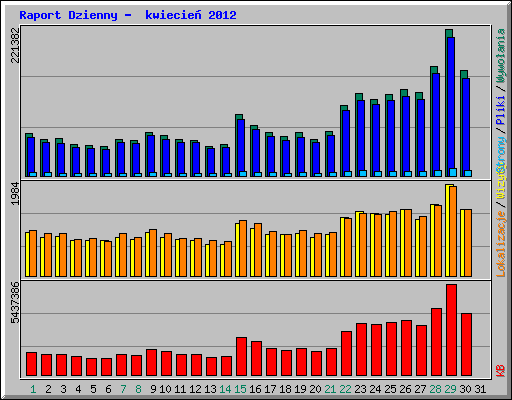
Task: Click the 5437386 y-axis value
Action: click(15, 303)
